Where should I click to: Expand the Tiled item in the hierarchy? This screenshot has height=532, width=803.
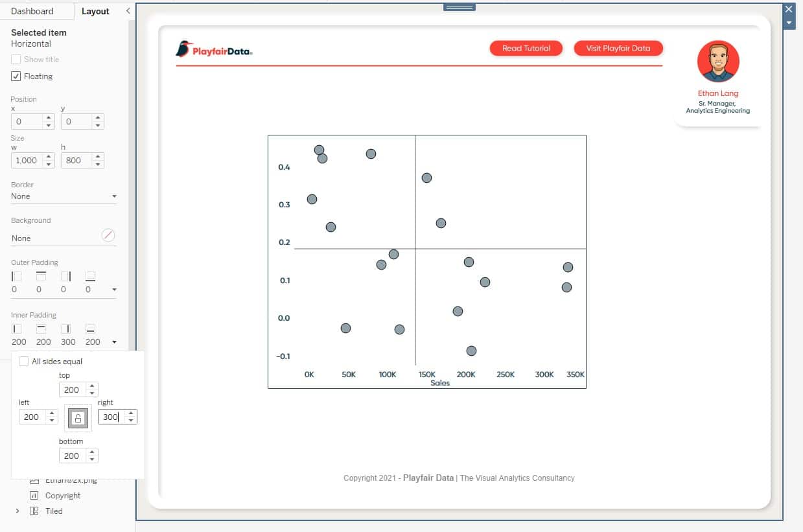pos(17,511)
